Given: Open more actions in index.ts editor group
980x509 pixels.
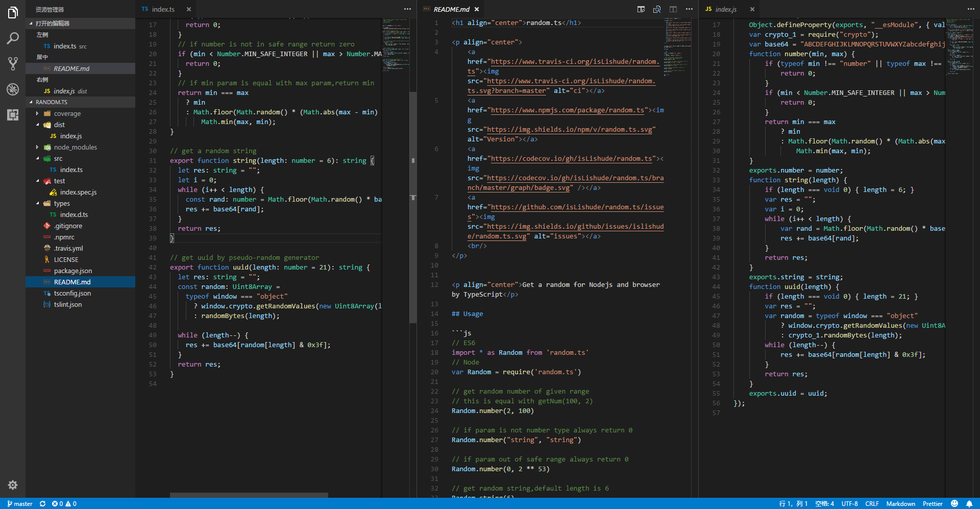Looking at the screenshot, I should 407,9.
